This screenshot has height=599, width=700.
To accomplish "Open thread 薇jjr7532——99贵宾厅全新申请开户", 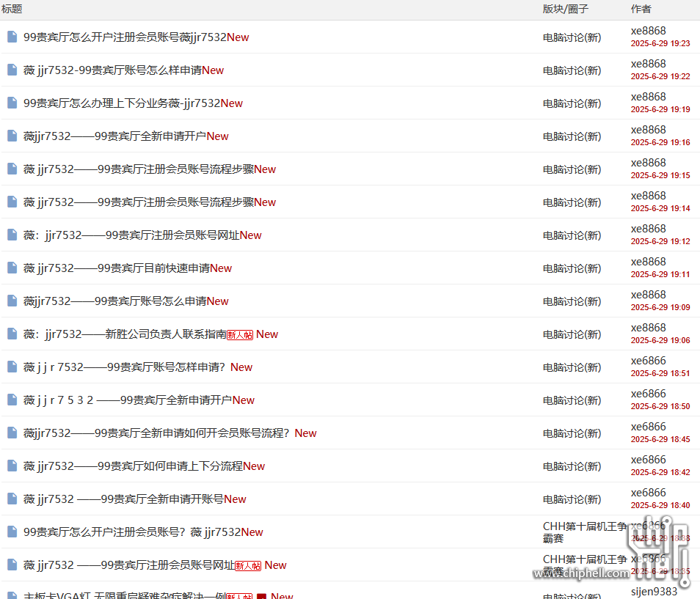I will [x=114, y=136].
